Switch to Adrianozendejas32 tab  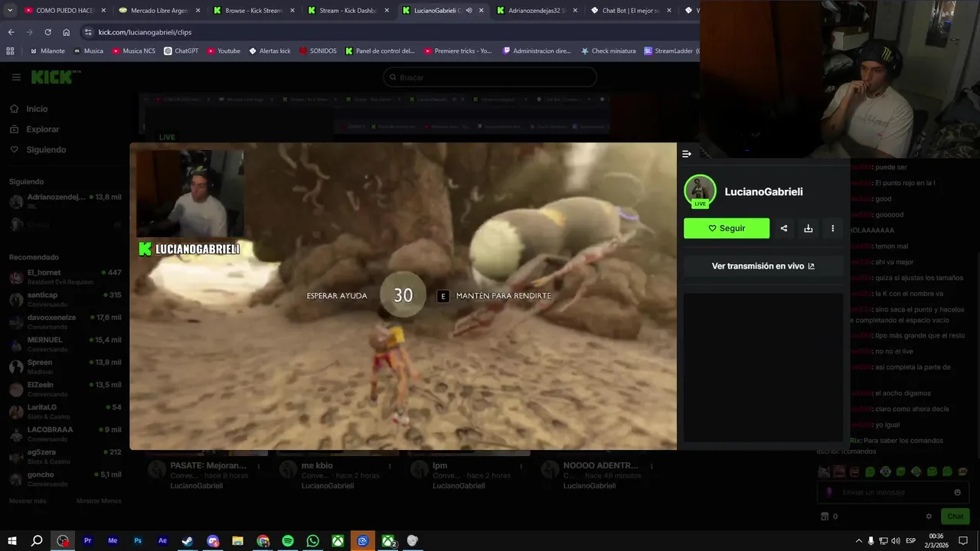(537, 11)
